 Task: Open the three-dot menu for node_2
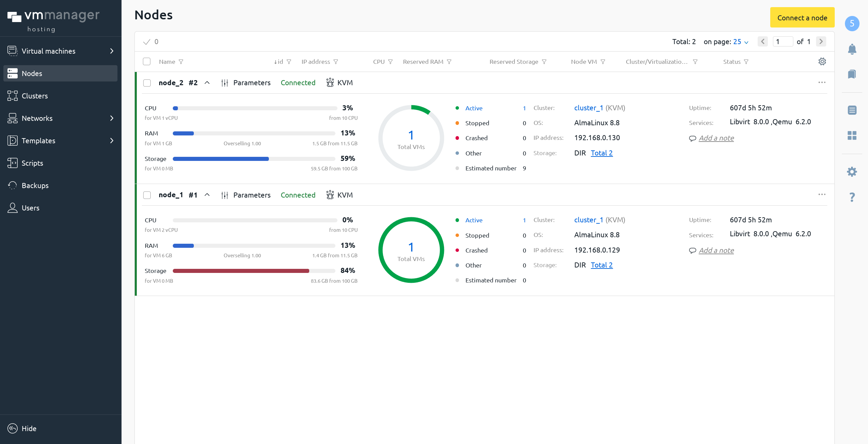click(x=821, y=82)
